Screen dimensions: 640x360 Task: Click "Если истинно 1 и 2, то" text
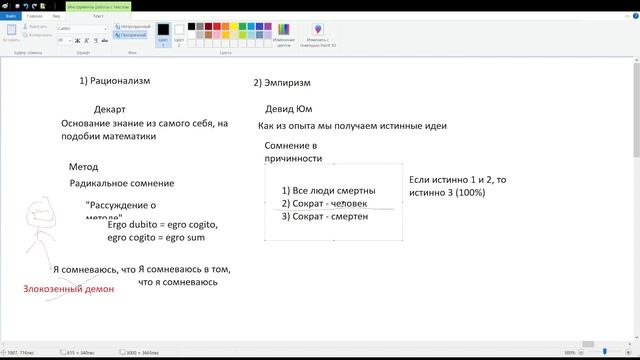coord(458,180)
